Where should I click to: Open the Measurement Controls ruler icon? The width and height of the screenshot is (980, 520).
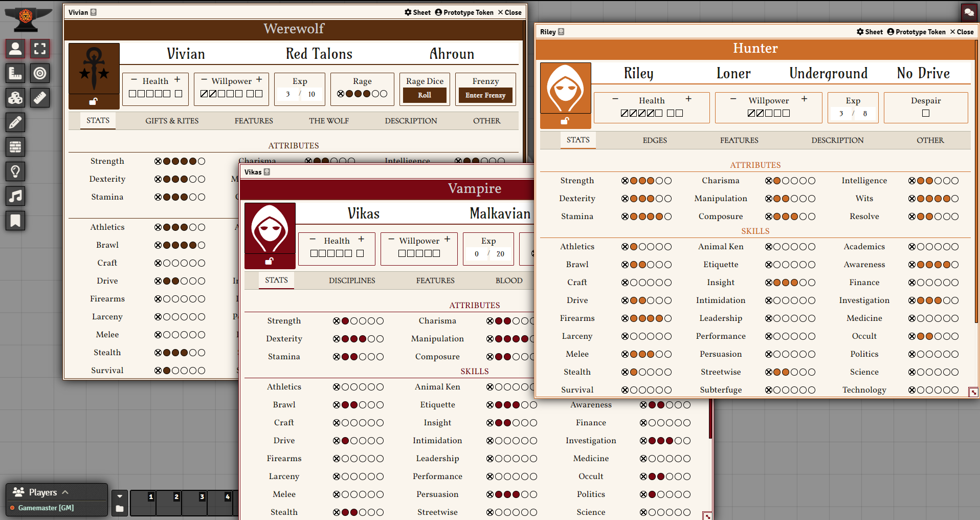[x=15, y=73]
